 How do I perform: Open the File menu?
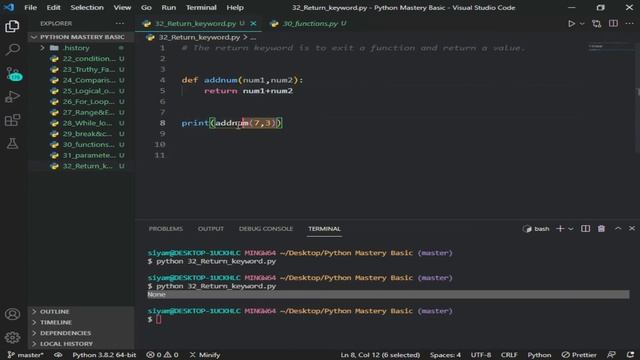[x=31, y=8]
